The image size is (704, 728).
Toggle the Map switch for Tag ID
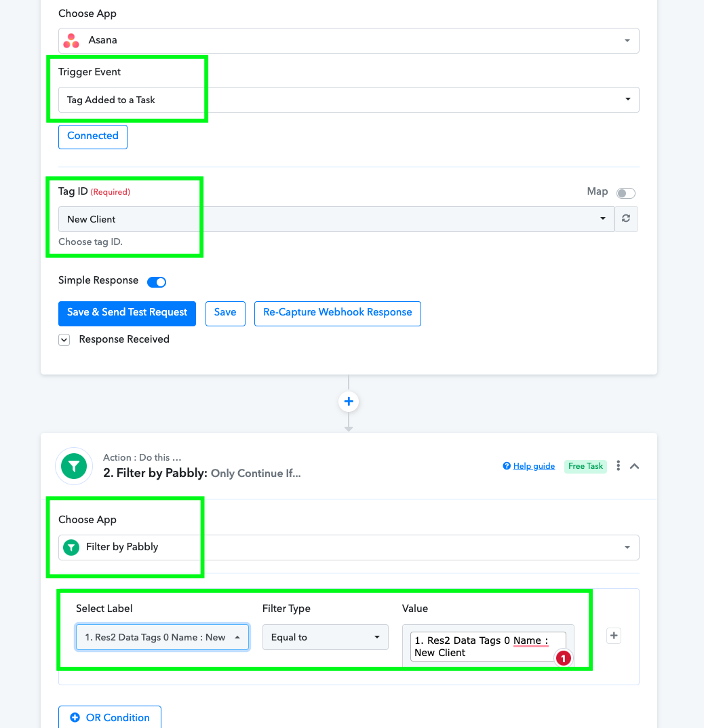(x=625, y=193)
